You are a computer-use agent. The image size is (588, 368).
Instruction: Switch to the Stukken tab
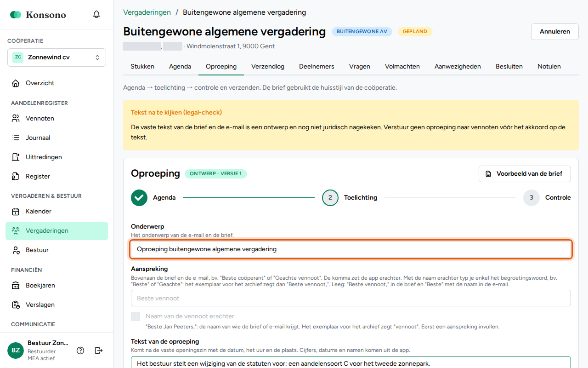click(x=142, y=66)
